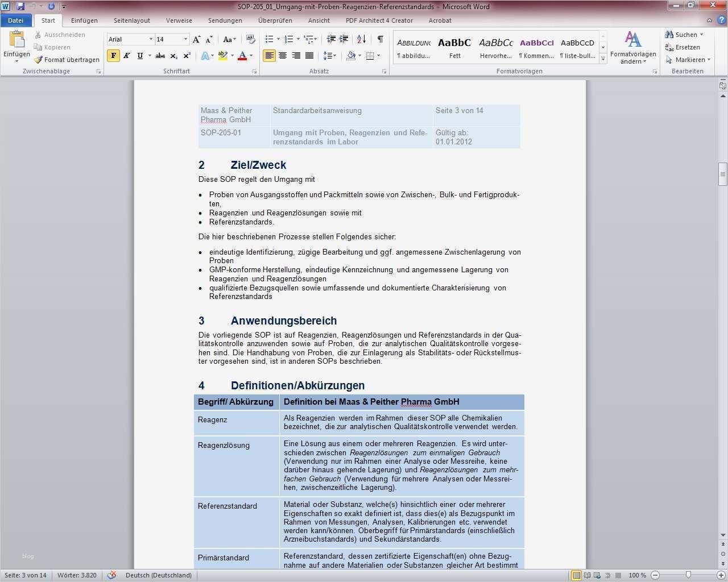Justify the paragraph text
This screenshot has width=728, height=582.
coord(309,56)
